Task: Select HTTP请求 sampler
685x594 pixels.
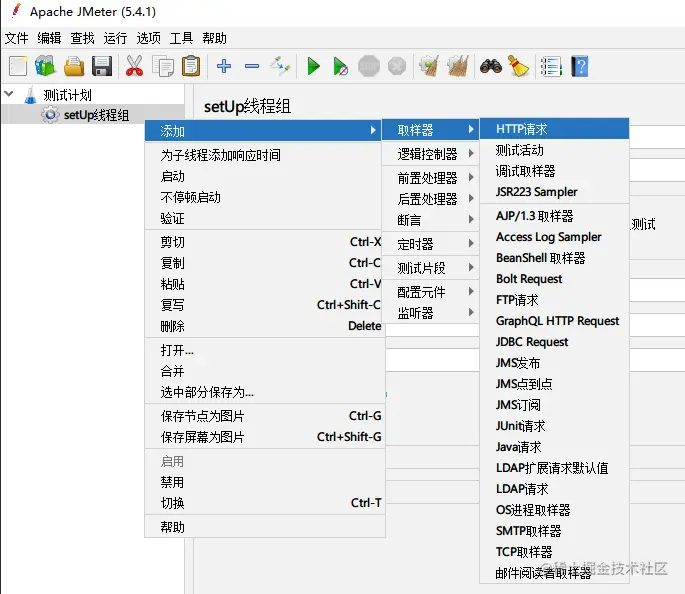Action: point(554,129)
